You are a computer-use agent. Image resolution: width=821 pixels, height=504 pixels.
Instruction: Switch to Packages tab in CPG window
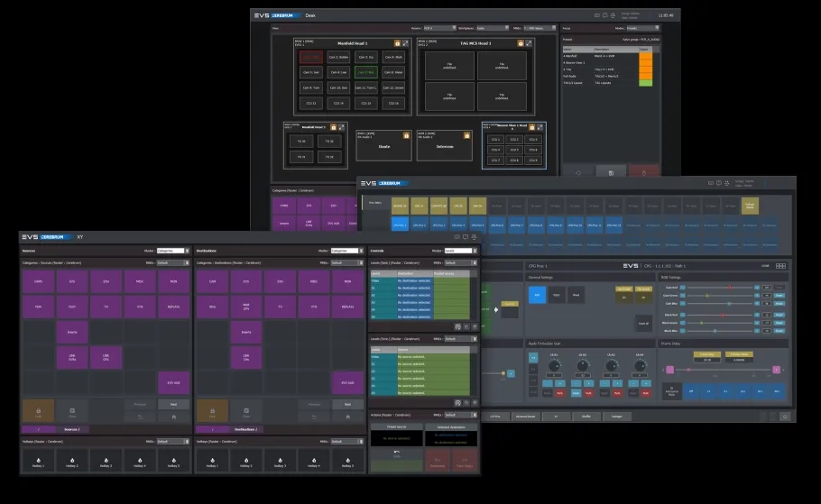[x=617, y=417]
